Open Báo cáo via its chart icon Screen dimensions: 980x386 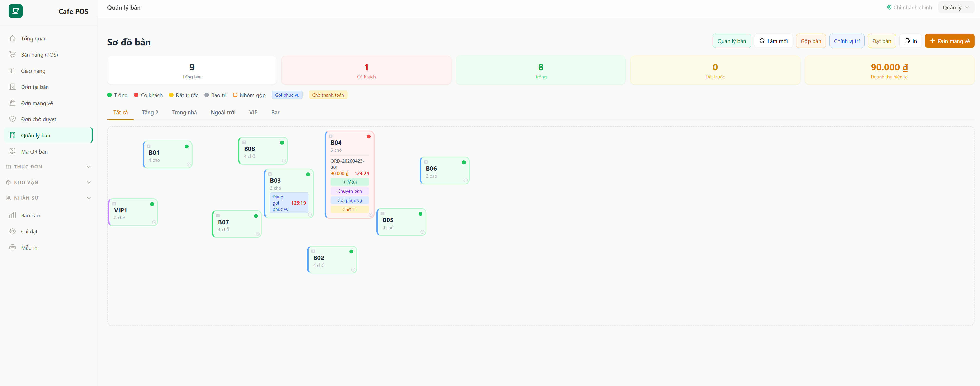[x=13, y=215]
